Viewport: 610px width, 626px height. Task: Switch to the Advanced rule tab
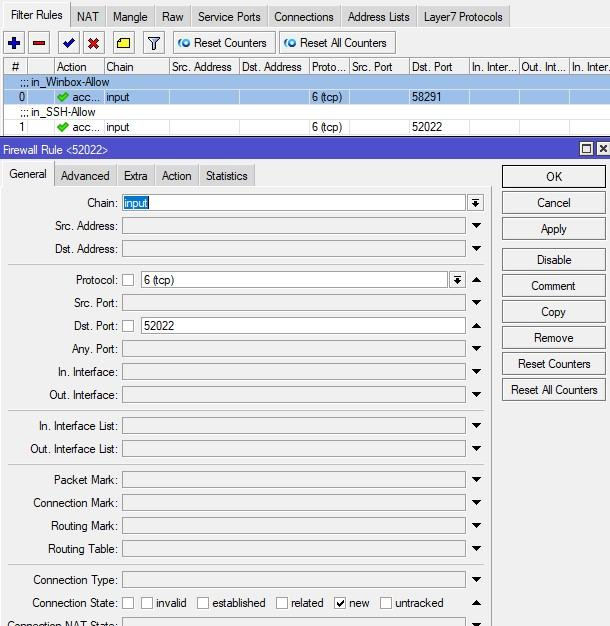[x=85, y=176]
